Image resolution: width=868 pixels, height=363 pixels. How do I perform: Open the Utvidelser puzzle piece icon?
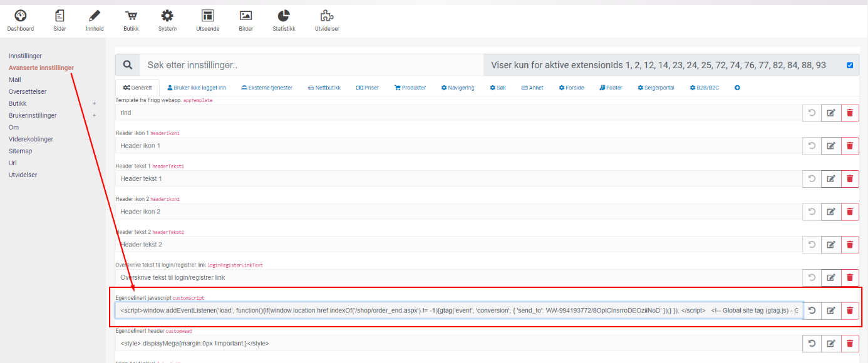[327, 16]
